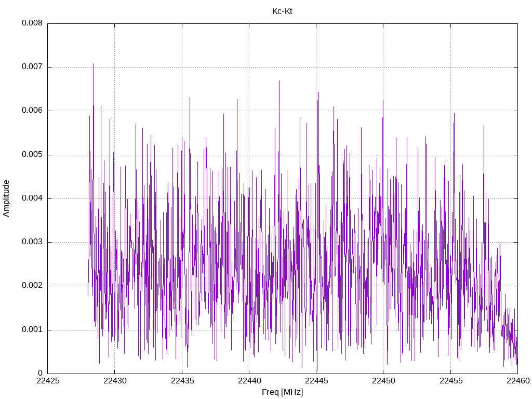
Task: Click the 0.001 y-axis tick label
Action: [x=32, y=330]
